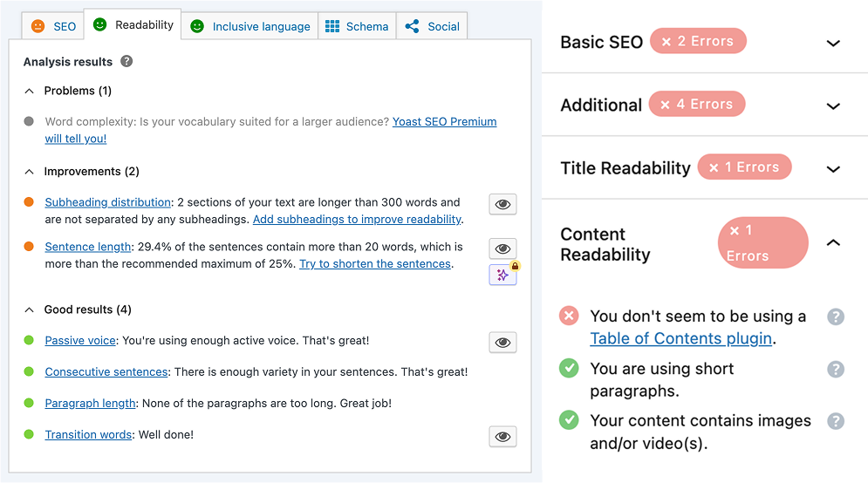
Task: Collapse the Content Readability panel
Action: point(833,243)
